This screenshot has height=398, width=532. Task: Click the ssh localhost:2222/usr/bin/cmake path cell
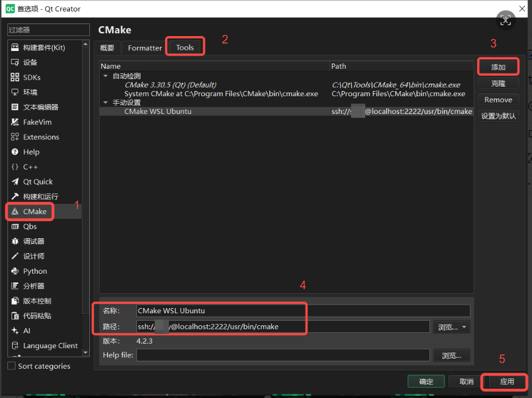(x=401, y=111)
